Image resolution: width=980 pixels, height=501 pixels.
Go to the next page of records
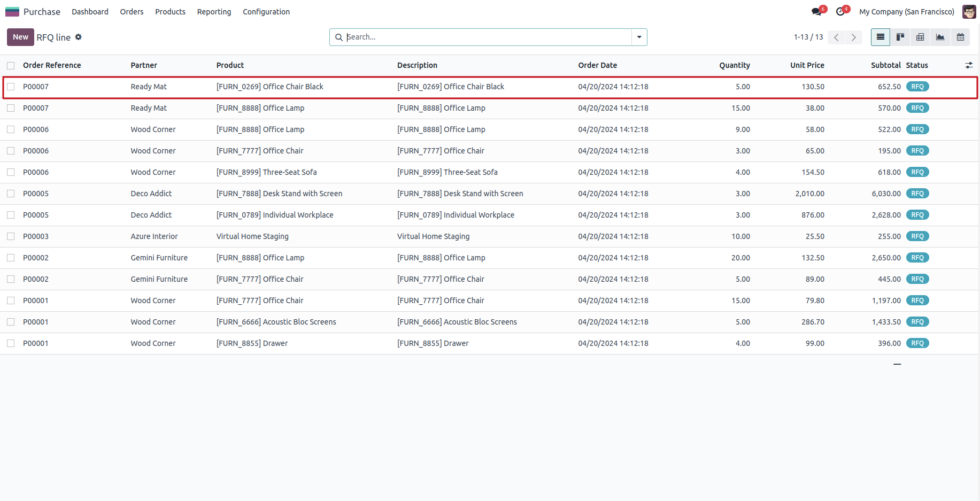pyautogui.click(x=853, y=37)
